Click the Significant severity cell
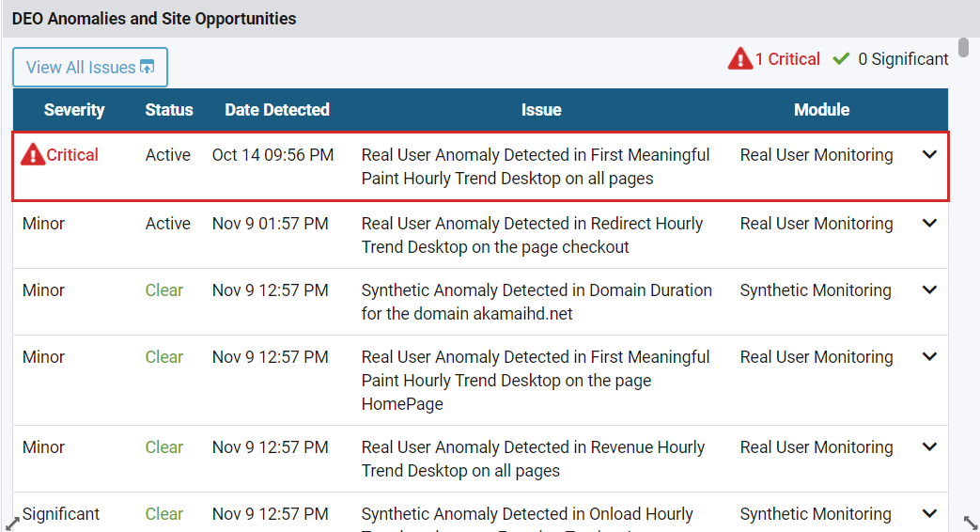Viewport: 980px width, 532px height. pyautogui.click(x=61, y=514)
